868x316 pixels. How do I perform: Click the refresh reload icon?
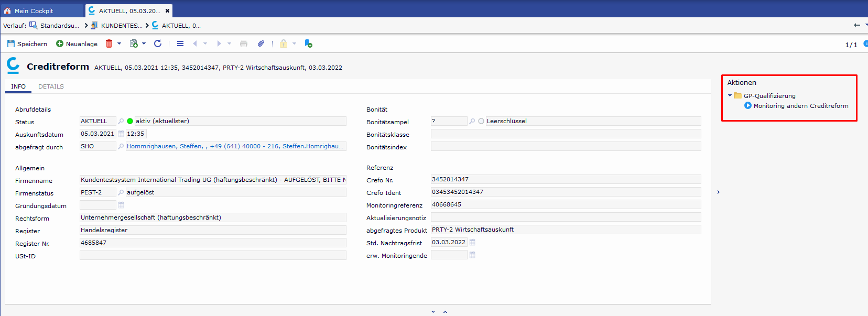(x=158, y=44)
